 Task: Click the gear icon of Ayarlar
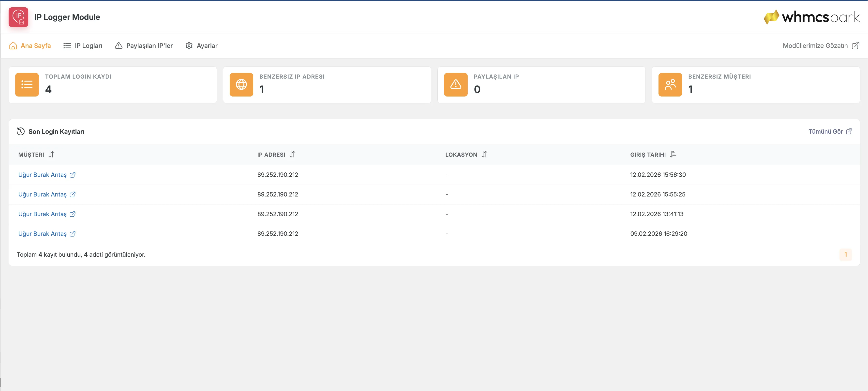(189, 46)
